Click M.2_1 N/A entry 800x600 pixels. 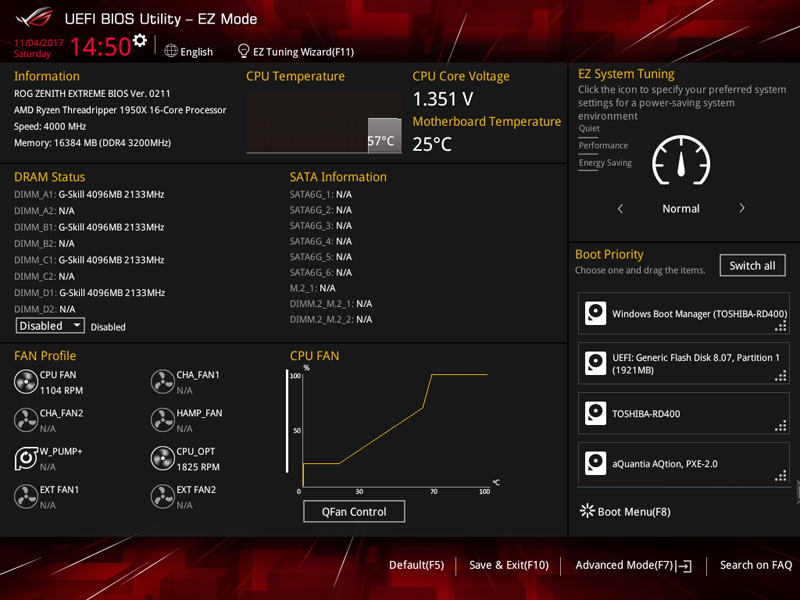click(313, 288)
